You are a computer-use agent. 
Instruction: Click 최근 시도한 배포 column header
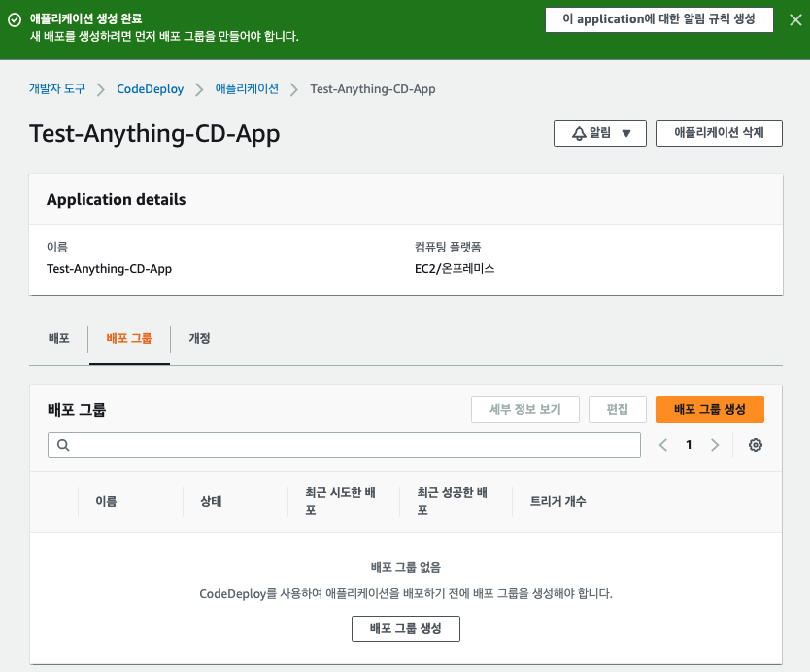tap(340, 501)
